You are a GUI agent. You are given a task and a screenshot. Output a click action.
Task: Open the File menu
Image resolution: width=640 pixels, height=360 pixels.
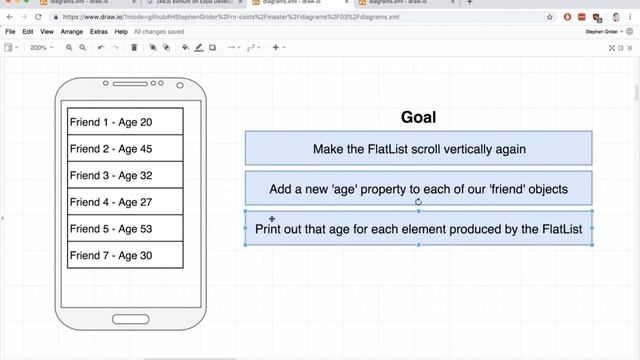coord(10,31)
